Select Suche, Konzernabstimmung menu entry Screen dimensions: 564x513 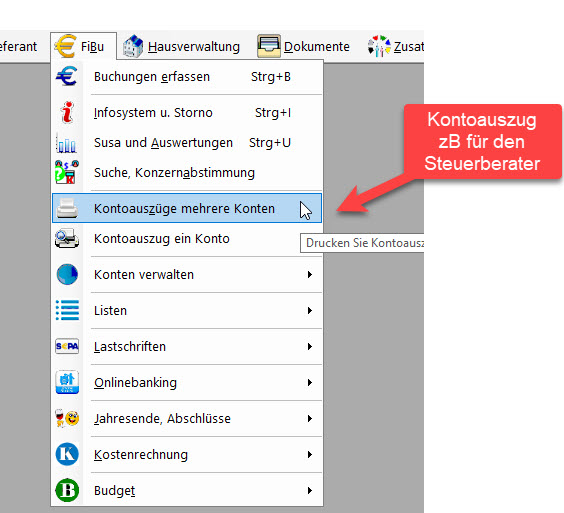[187, 173]
